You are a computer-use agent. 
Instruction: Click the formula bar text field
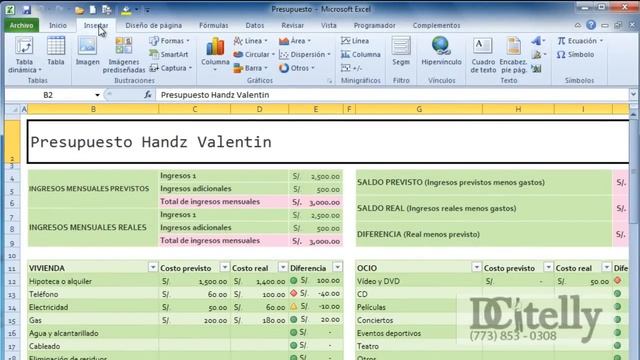tap(392, 95)
